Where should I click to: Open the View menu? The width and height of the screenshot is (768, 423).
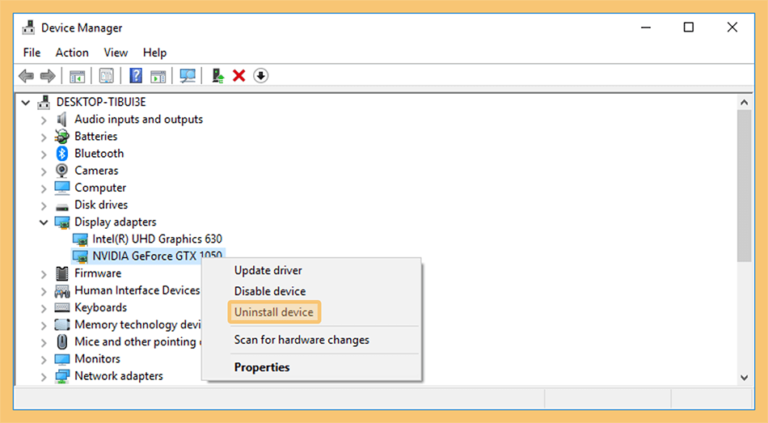pos(116,52)
